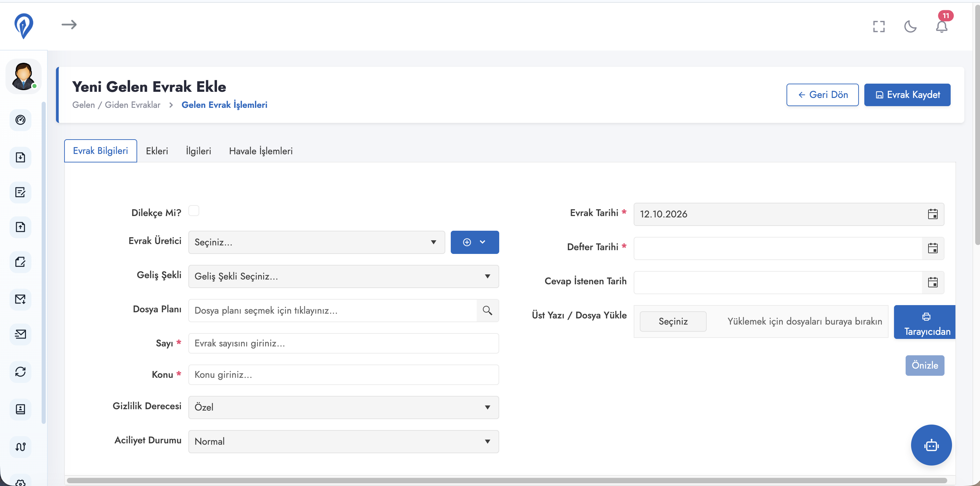The image size is (980, 486).
Task: Open the Cevap İstenen Tarih calendar picker
Action: (933, 282)
